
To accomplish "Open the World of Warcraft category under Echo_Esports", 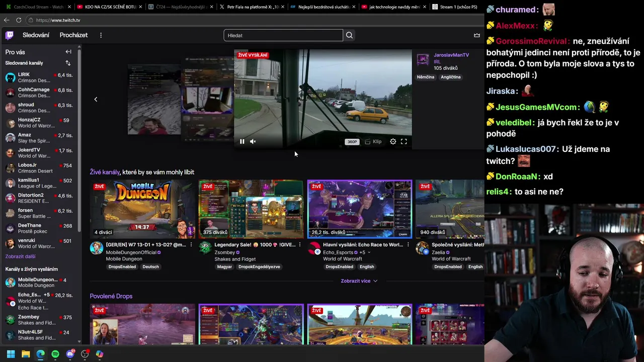I will (x=343, y=259).
